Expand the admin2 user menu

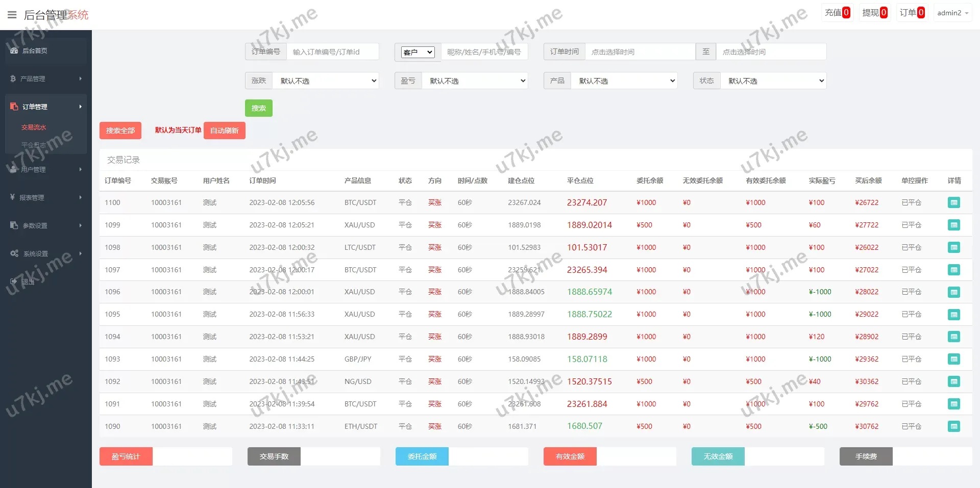coord(952,13)
